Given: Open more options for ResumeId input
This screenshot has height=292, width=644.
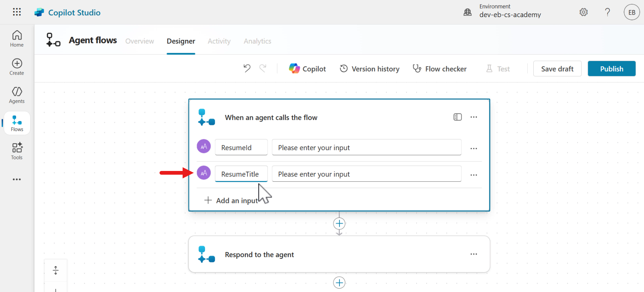Looking at the screenshot, I should coord(474,148).
